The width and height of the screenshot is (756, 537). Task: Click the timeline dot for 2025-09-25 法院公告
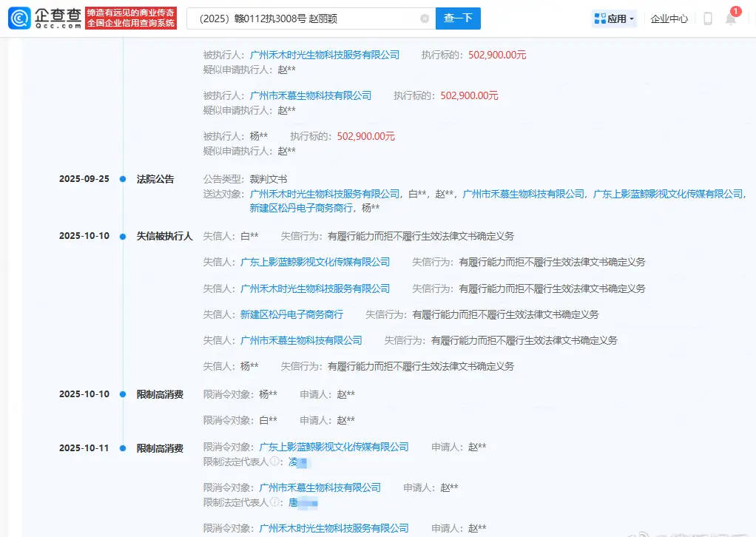tap(123, 179)
